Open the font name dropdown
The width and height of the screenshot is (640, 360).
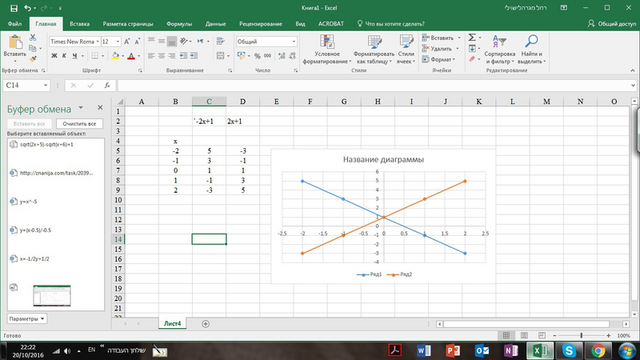pos(98,42)
